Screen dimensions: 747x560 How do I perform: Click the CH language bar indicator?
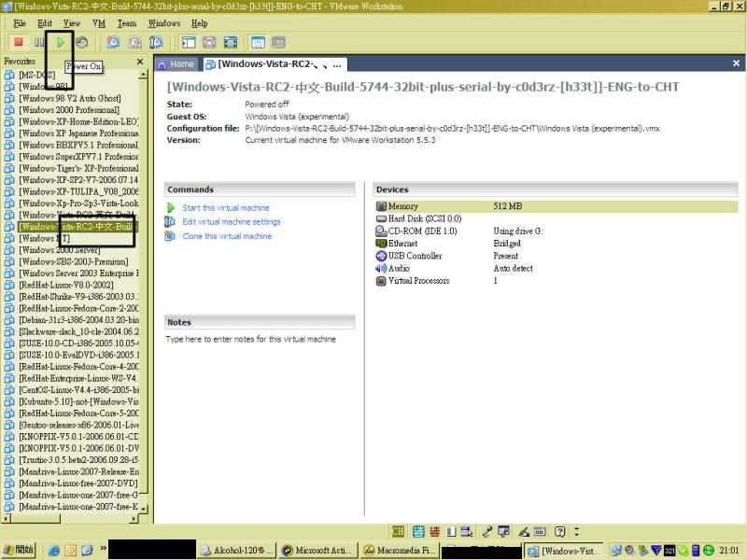tap(398, 531)
